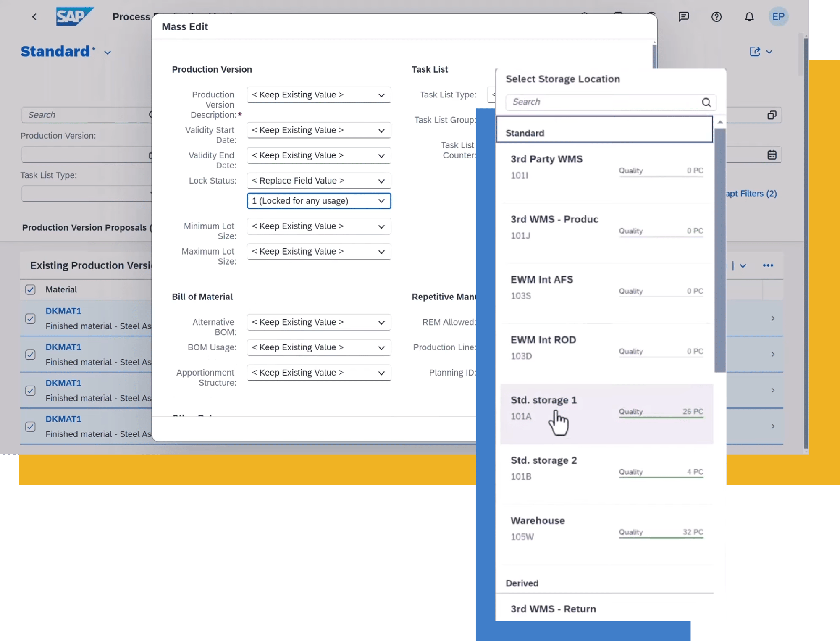Click the help question mark icon
The image size is (840, 641).
[716, 16]
